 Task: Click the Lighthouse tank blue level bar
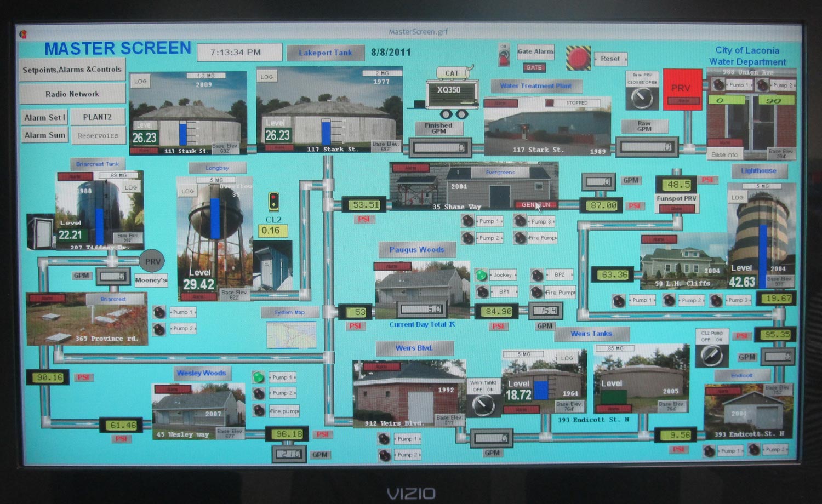[x=763, y=257]
